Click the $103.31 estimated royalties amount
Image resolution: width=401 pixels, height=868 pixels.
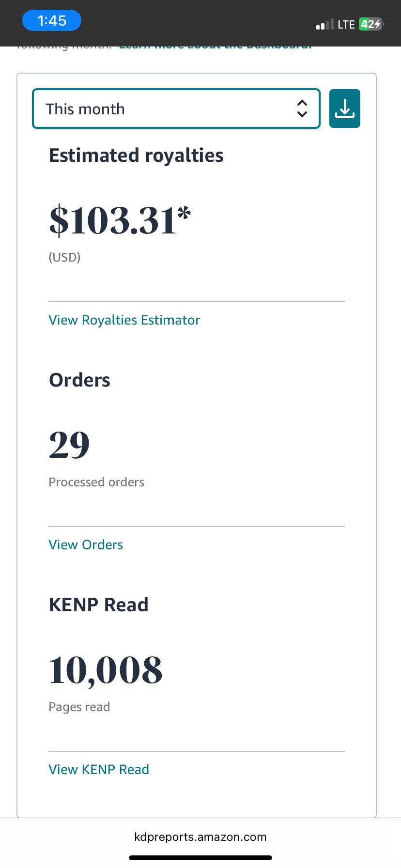coord(120,221)
